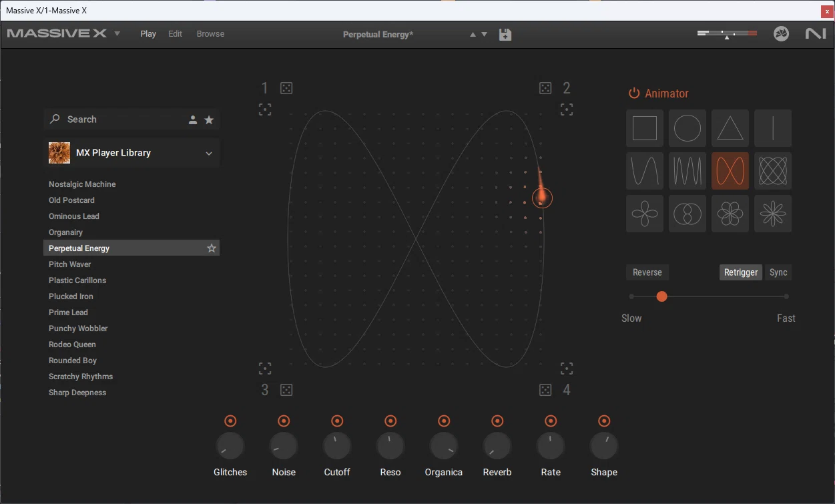Image resolution: width=835 pixels, height=504 pixels.
Task: Randomize corner 3 with dice icon
Action: point(286,390)
